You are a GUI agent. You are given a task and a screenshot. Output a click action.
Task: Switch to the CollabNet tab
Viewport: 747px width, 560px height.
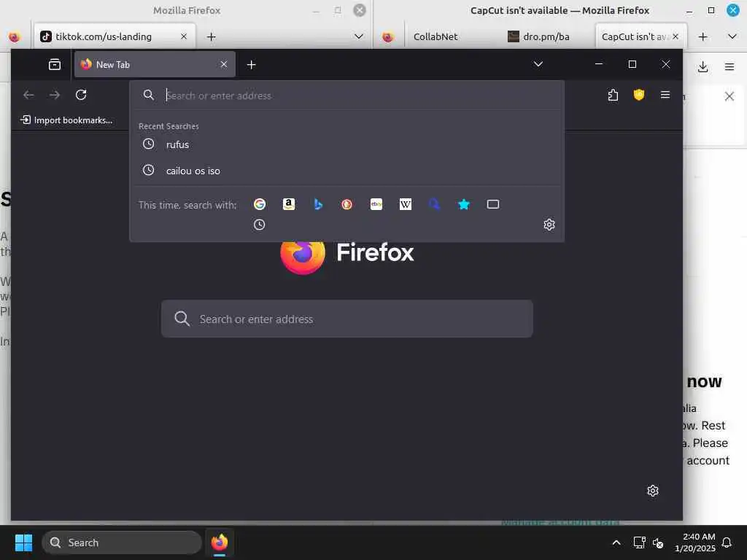[436, 36]
